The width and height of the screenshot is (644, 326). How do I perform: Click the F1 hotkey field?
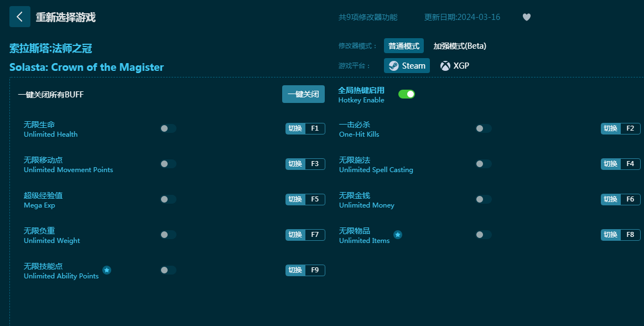click(x=315, y=128)
